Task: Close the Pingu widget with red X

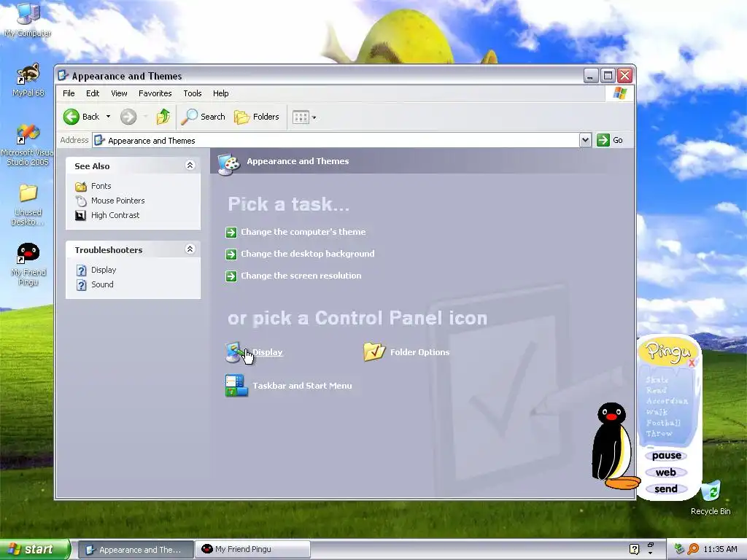Action: click(x=692, y=363)
